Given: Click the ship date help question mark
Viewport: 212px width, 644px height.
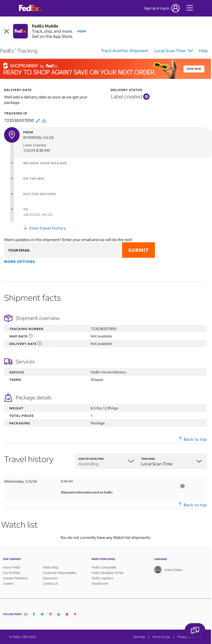Looking at the screenshot, I should pyautogui.click(x=31, y=336).
